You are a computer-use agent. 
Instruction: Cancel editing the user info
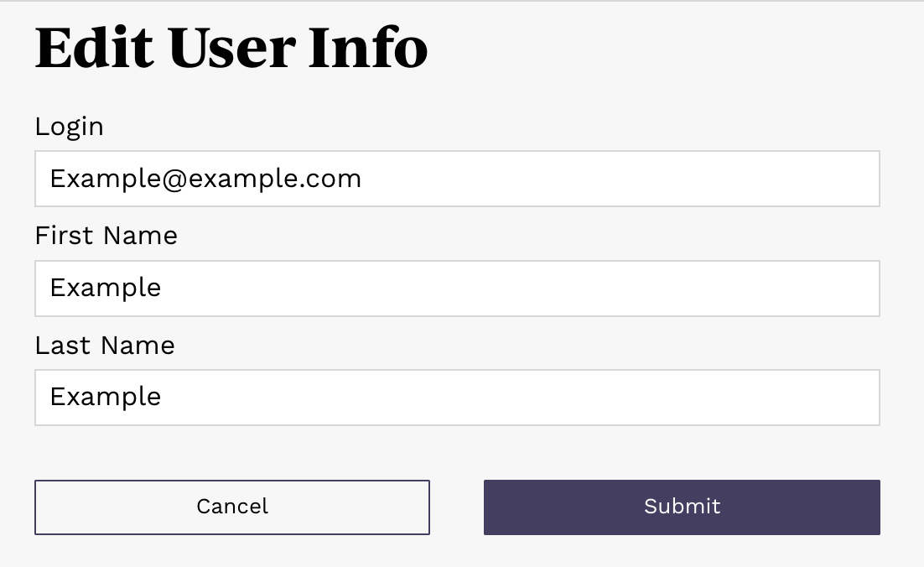[232, 507]
